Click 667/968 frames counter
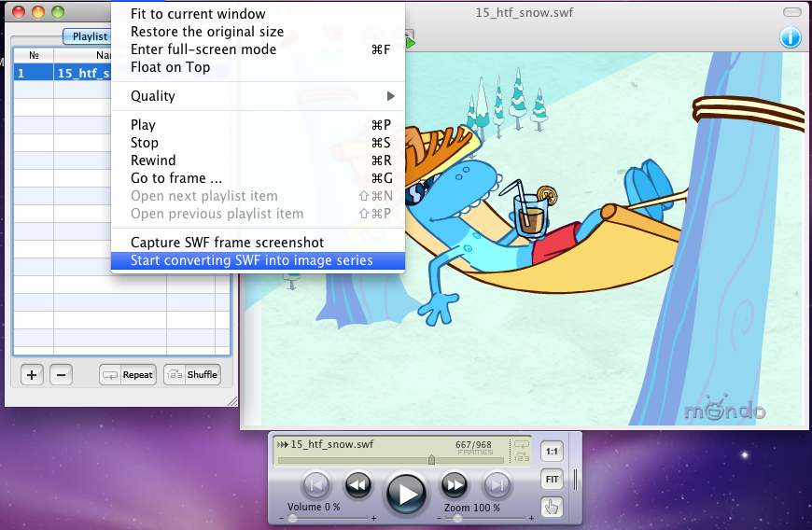812x530 pixels. (474, 447)
